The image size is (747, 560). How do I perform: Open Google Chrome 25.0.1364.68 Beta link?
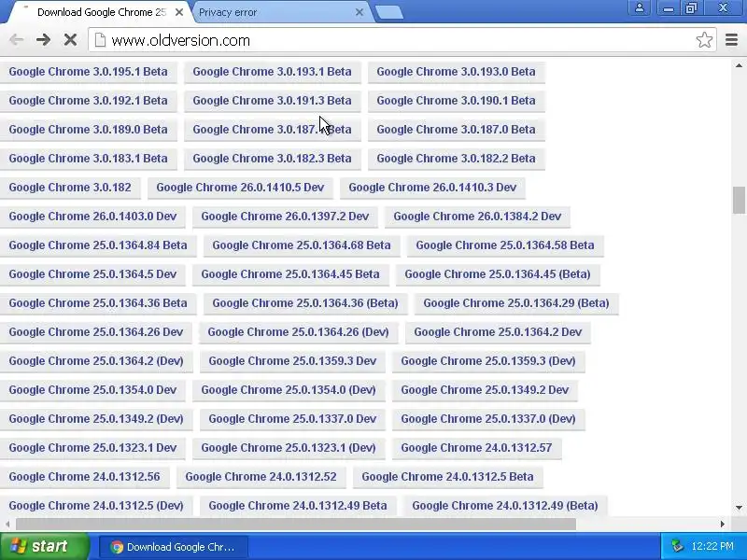pos(302,245)
